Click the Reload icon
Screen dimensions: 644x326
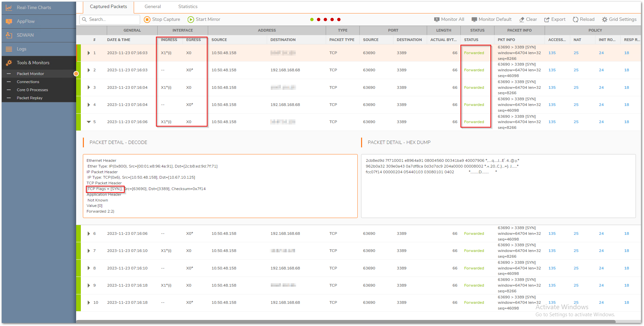point(576,20)
